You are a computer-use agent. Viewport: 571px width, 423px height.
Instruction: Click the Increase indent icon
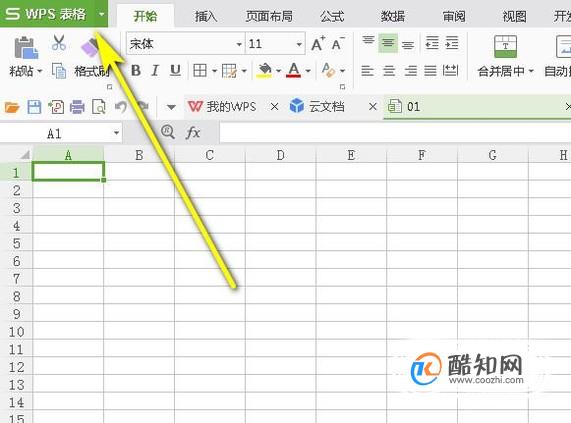452,43
